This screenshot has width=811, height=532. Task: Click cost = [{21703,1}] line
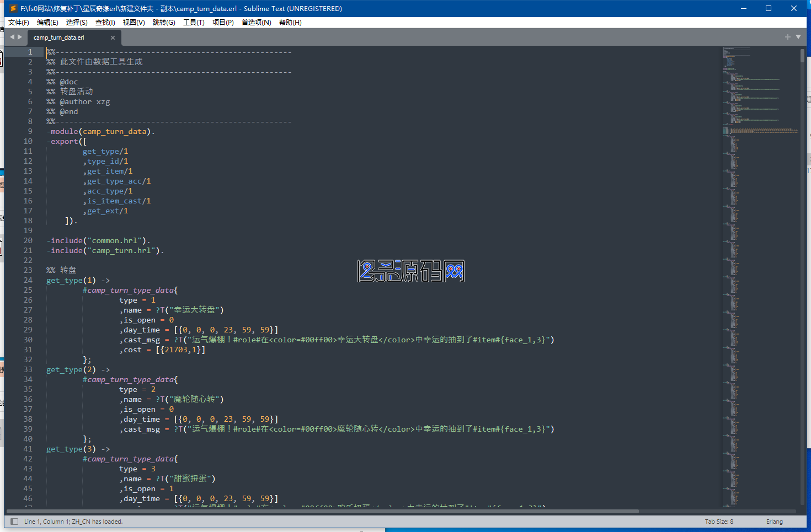pyautogui.click(x=162, y=350)
